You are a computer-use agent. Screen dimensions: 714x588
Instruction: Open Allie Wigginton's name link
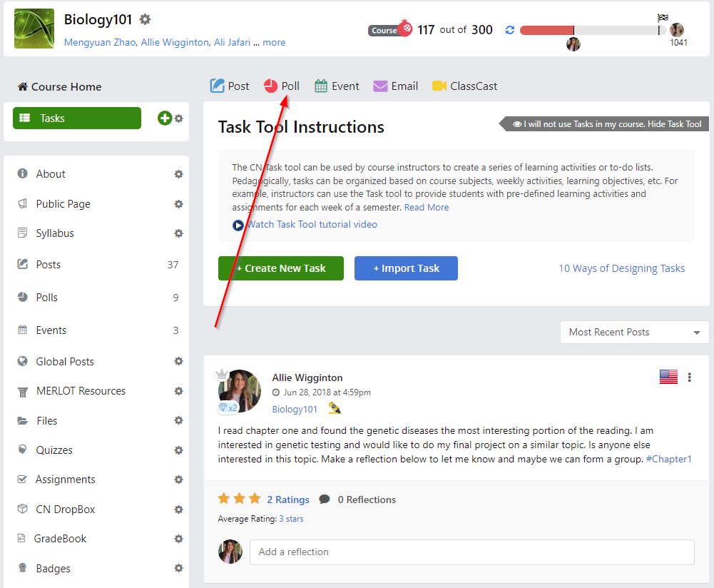click(307, 377)
